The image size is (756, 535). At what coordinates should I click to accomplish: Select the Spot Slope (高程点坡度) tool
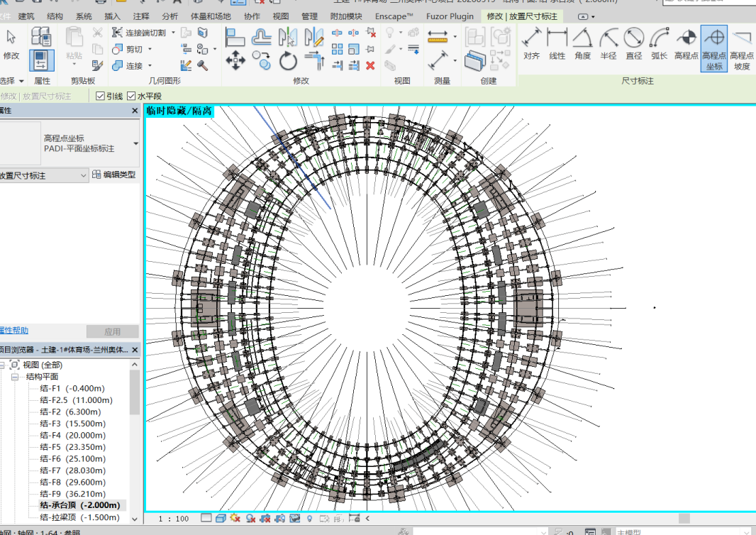click(x=742, y=49)
